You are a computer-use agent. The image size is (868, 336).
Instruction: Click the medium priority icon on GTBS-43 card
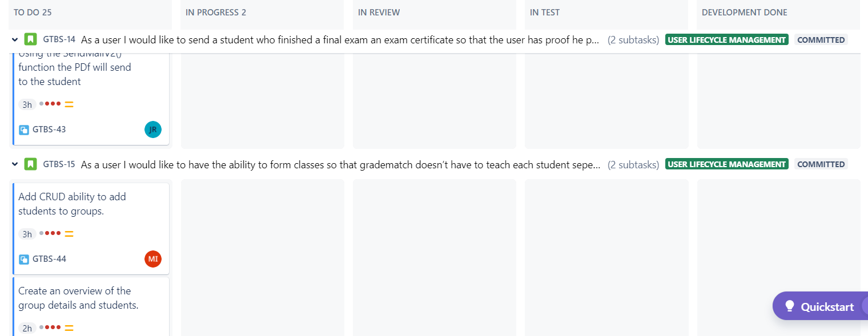[x=69, y=104]
